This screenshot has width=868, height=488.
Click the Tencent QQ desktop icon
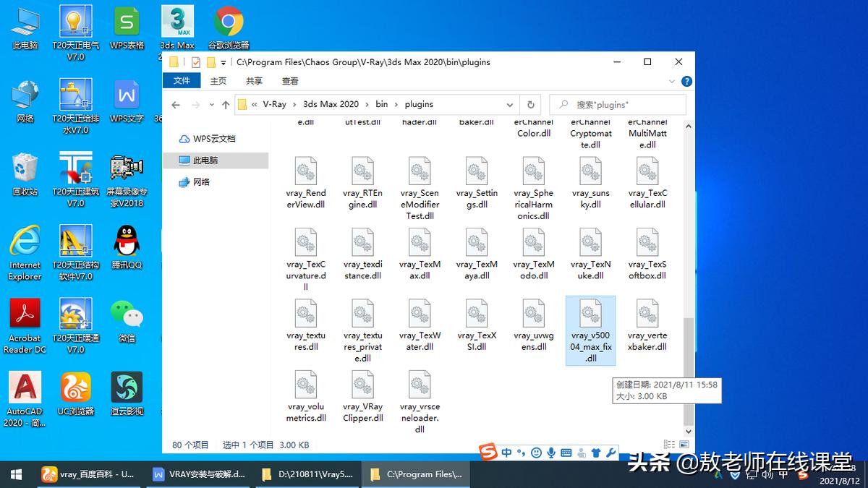click(x=127, y=247)
